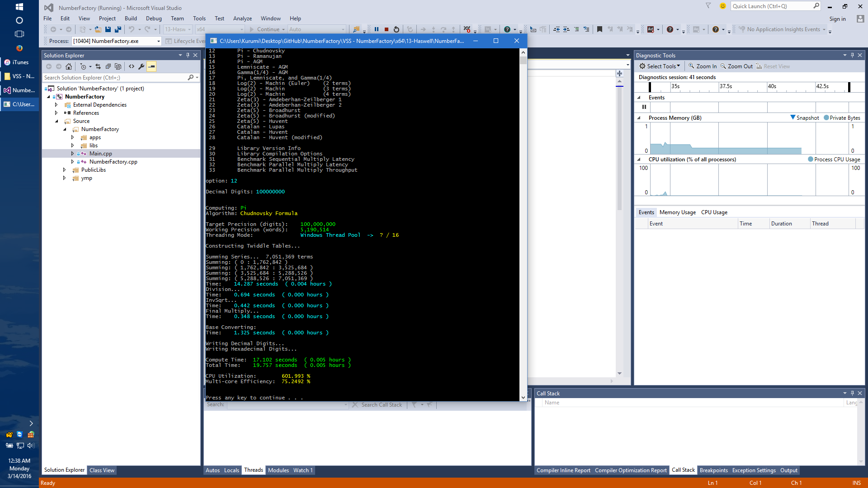
Task: Stop debugging with the red square
Action: [x=387, y=29]
